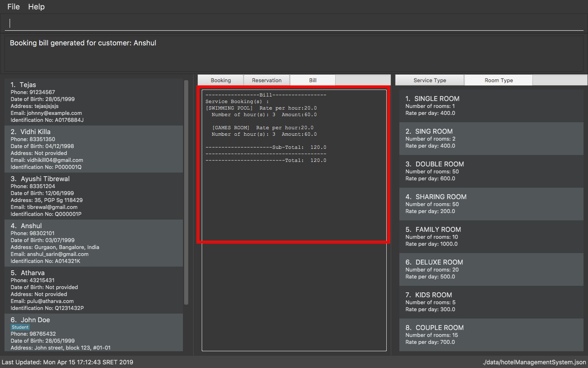The image size is (588, 368).
Task: Select customer Tejas in the list
Action: 94,102
